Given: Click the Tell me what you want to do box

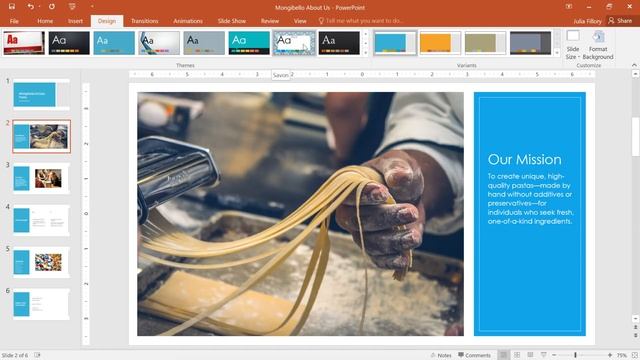Looking at the screenshot, I should [x=361, y=20].
